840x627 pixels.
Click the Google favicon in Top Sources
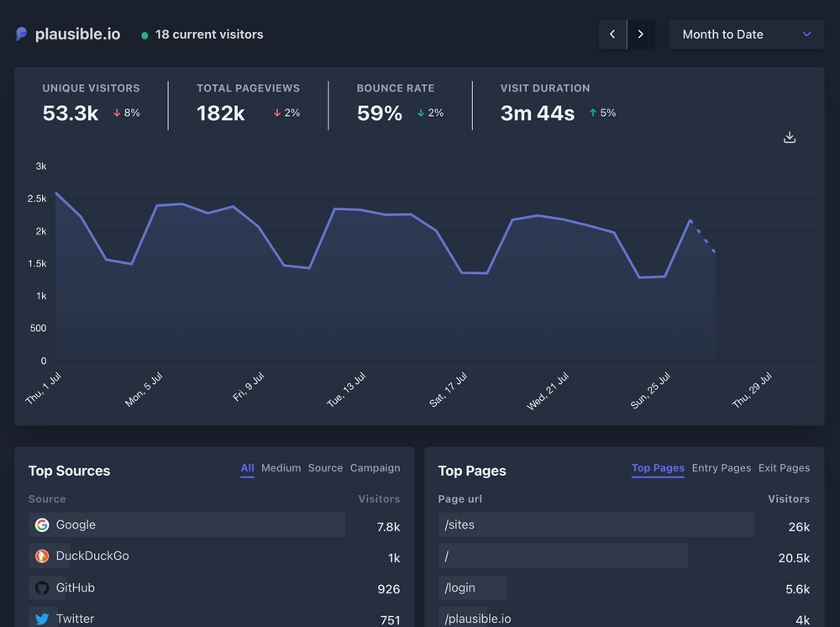[41, 524]
